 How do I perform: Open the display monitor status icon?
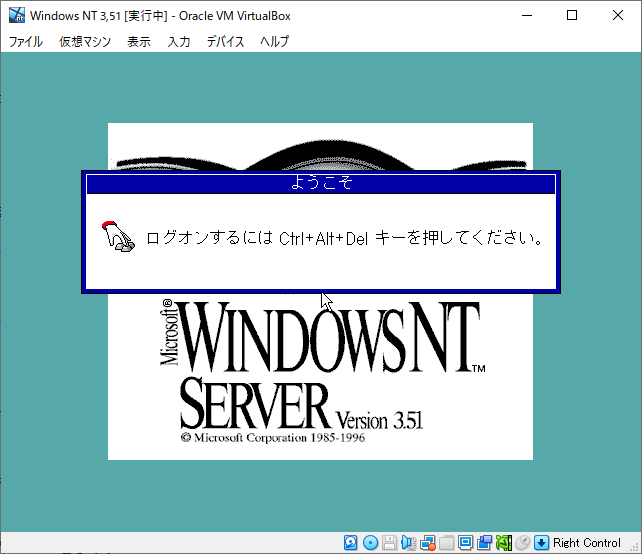pos(466,543)
